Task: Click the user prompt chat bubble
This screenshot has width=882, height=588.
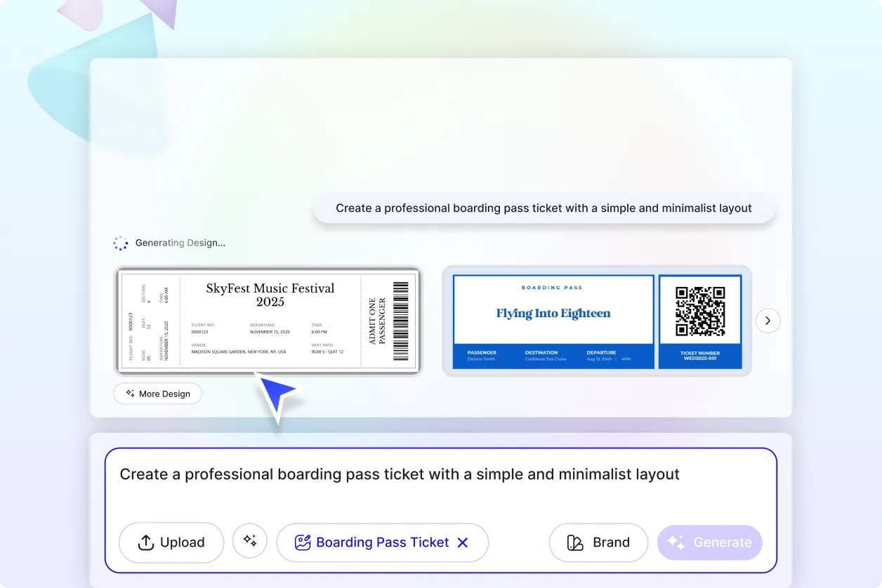Action: pos(544,208)
